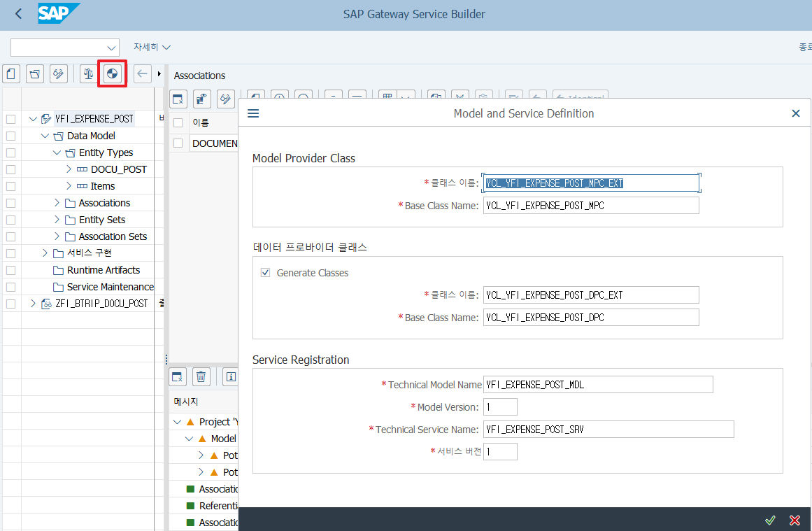The width and height of the screenshot is (812, 531).
Task: Open the 자세히 menu
Action: point(152,47)
